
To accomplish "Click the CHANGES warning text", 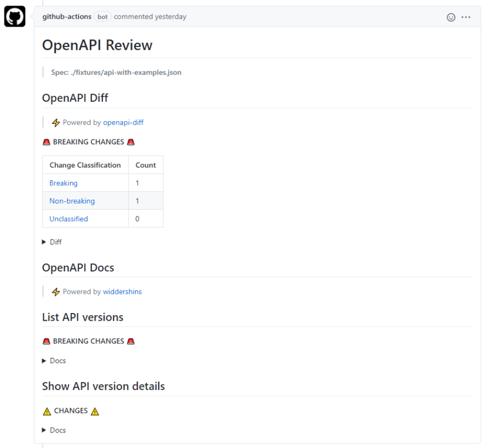I will [x=71, y=411].
